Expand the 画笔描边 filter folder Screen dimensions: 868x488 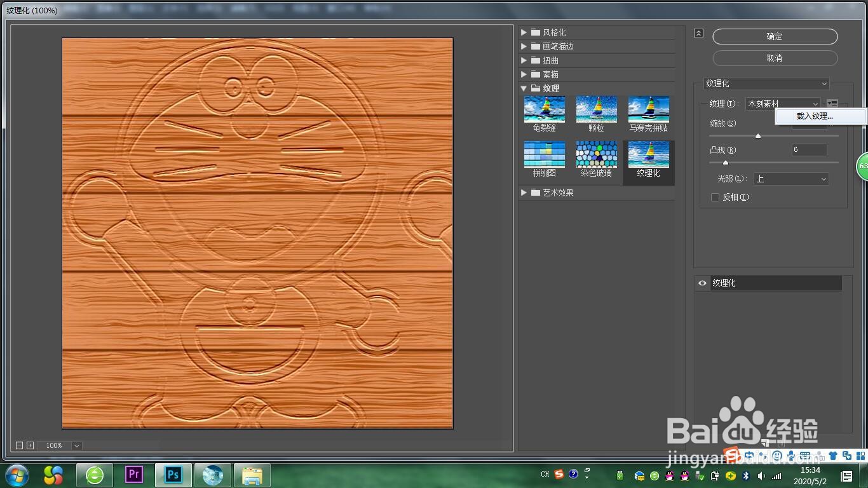[x=524, y=46]
